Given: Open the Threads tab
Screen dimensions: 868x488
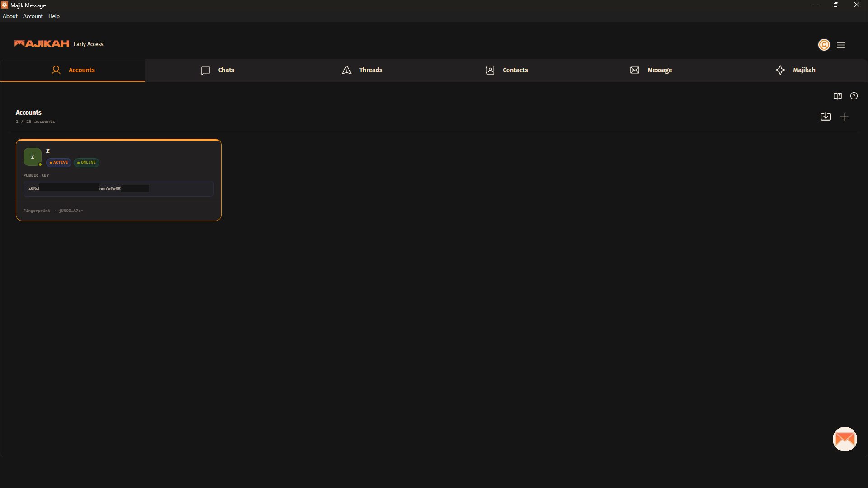Looking at the screenshot, I should [362, 70].
